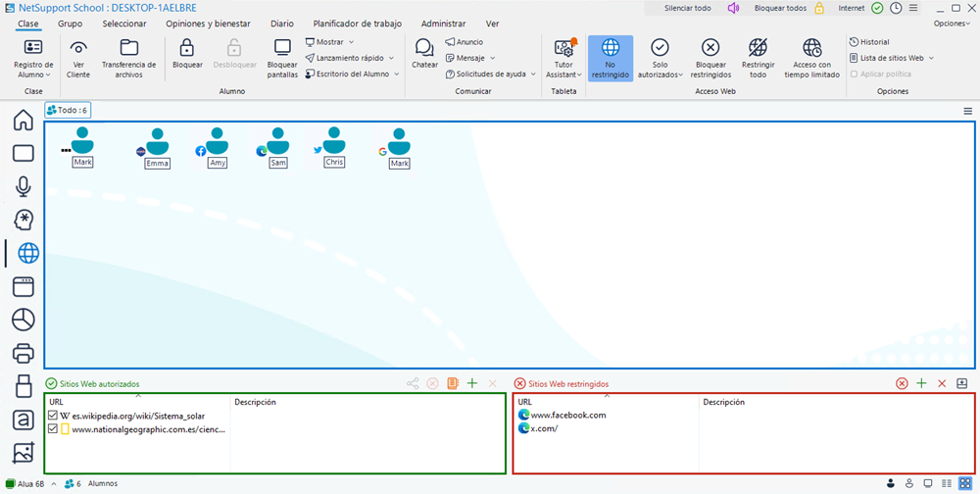
Task: Open the Administrar tab
Action: [443, 24]
